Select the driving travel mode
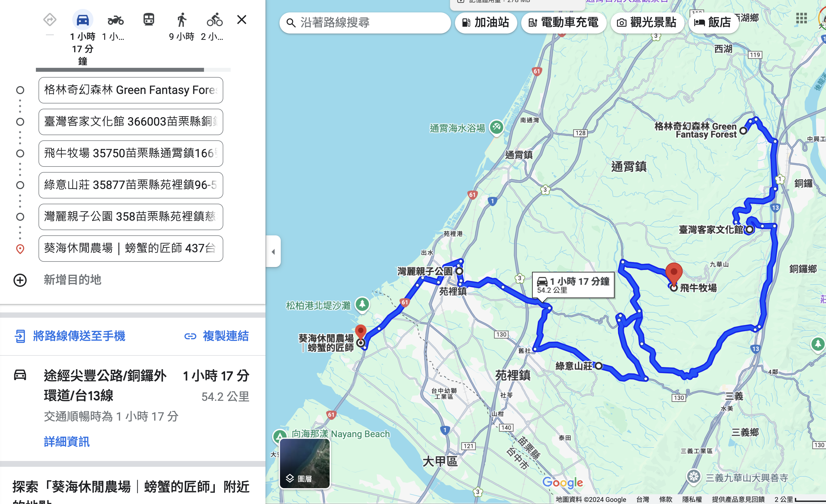The width and height of the screenshot is (826, 504). [x=82, y=20]
